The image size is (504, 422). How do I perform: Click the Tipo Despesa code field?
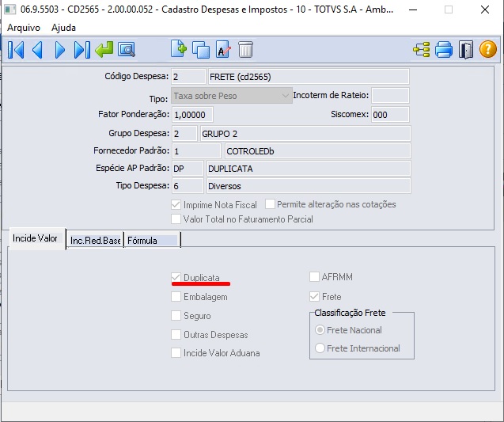click(x=188, y=186)
